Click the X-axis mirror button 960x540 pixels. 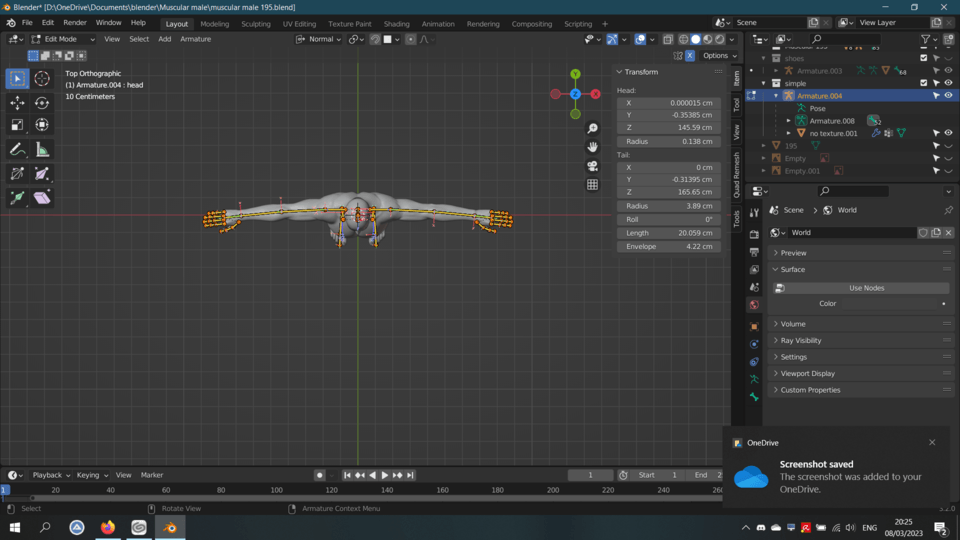[x=690, y=56]
